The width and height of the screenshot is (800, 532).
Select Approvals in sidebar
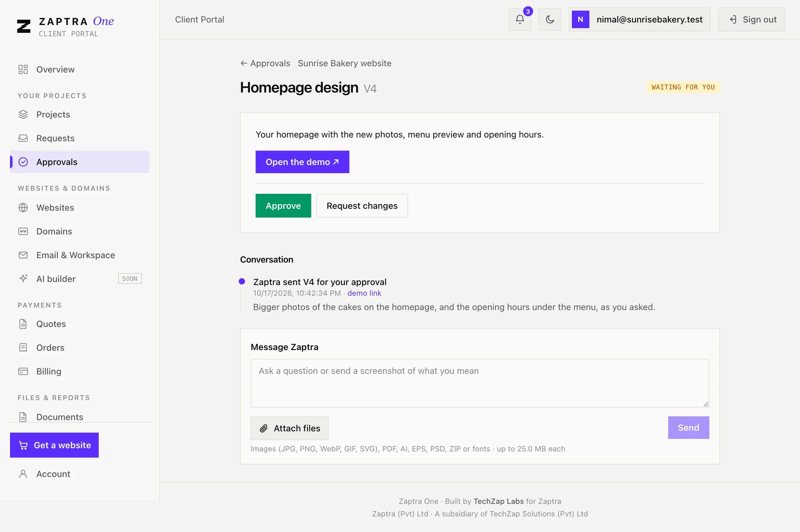point(80,162)
